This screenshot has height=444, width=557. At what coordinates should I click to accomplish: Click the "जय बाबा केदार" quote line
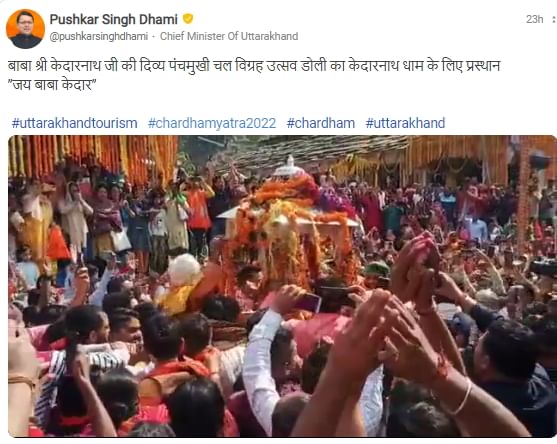[52, 85]
